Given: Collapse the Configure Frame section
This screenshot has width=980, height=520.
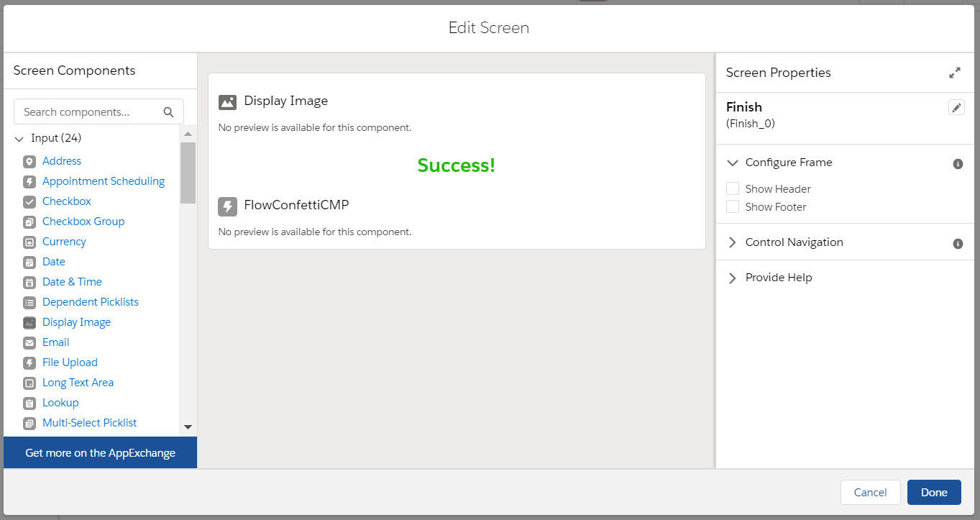Looking at the screenshot, I should pos(732,163).
